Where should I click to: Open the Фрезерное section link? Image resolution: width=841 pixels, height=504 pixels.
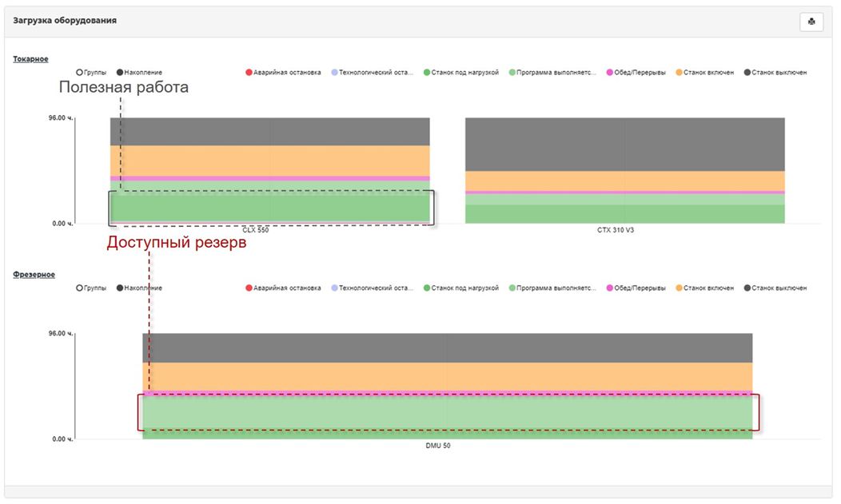tap(34, 275)
